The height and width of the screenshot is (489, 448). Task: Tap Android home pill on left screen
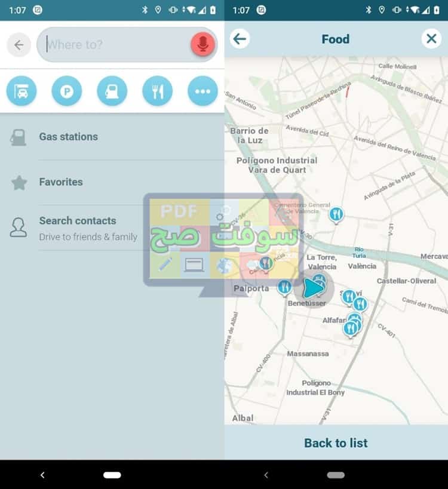pos(112,475)
